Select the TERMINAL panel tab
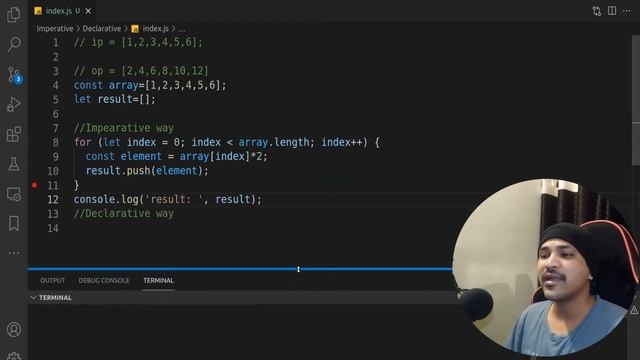Screen dimensions: 640x360 [x=158, y=280]
